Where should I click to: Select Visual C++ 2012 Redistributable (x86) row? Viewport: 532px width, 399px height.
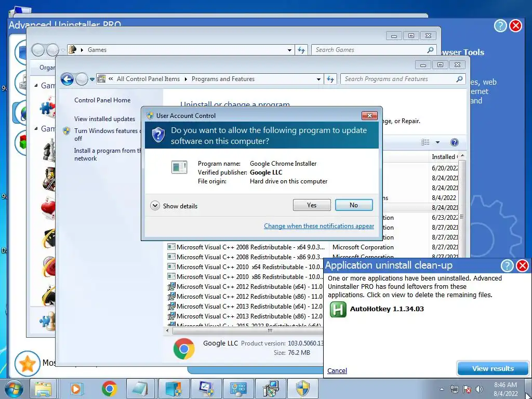(245, 296)
